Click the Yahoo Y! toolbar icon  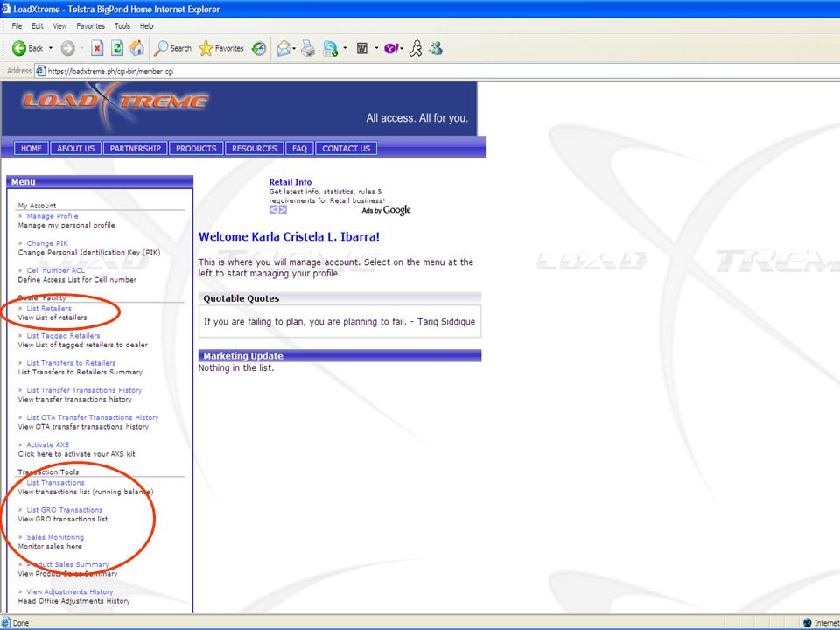pyautogui.click(x=391, y=49)
